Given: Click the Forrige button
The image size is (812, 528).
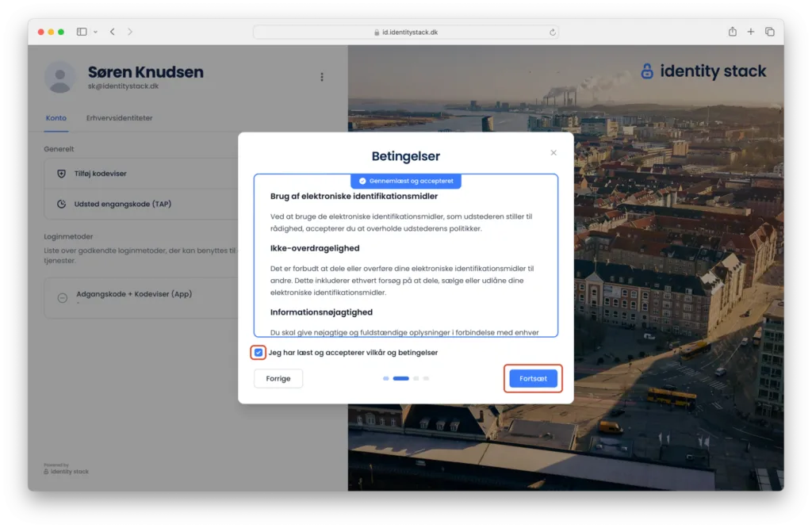Looking at the screenshot, I should [278, 378].
